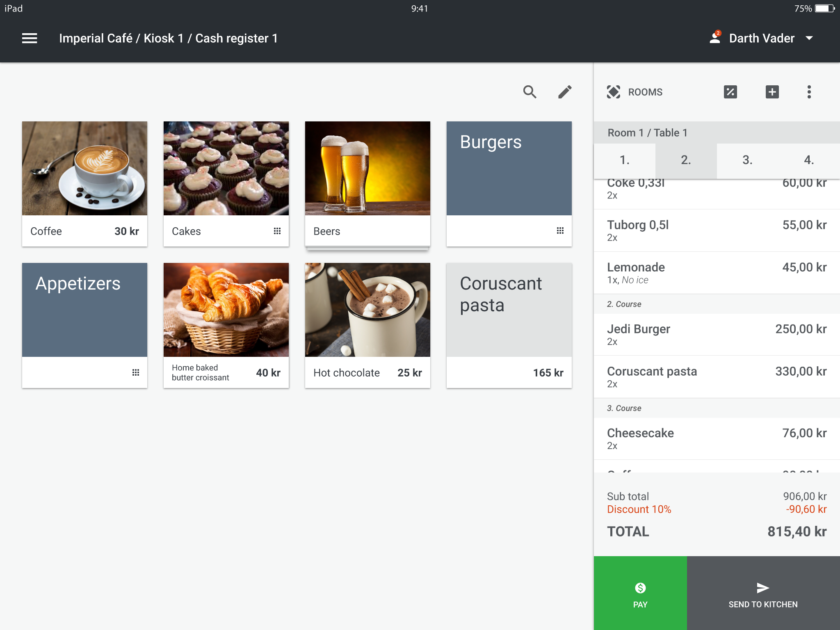This screenshot has height=630, width=840.
Task: Click the pencil edit icon
Action: [x=565, y=92]
